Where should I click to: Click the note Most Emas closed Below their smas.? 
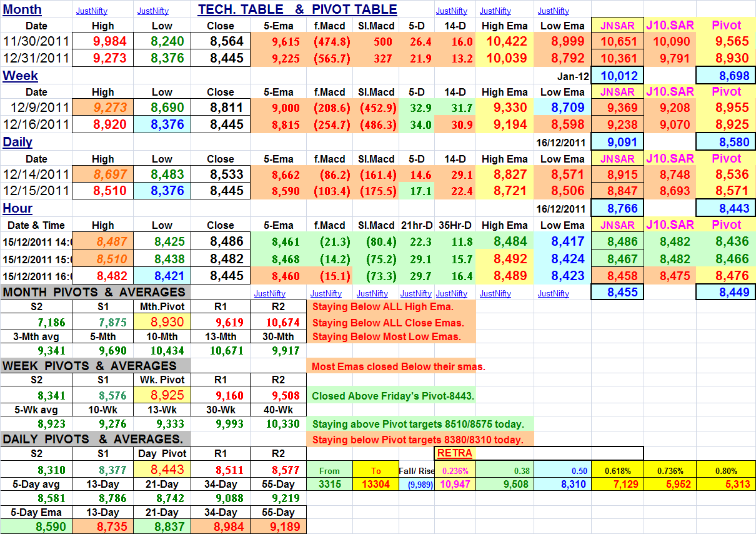click(x=399, y=366)
